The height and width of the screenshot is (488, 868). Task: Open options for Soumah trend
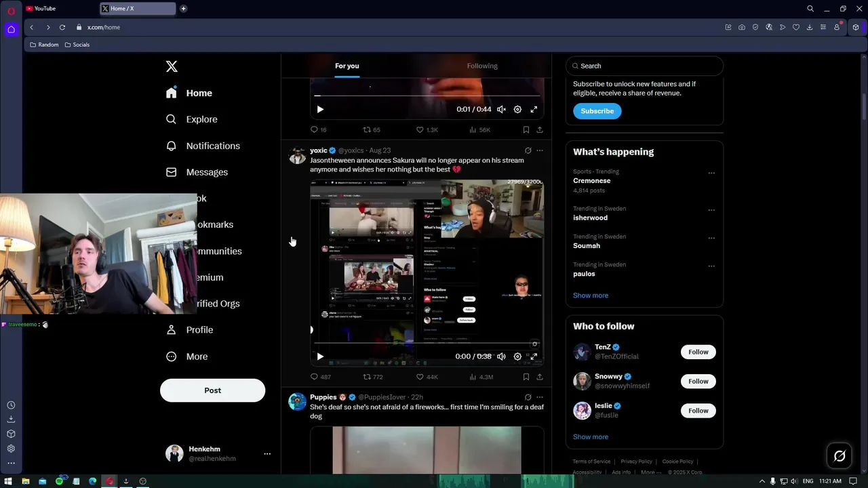pos(711,238)
